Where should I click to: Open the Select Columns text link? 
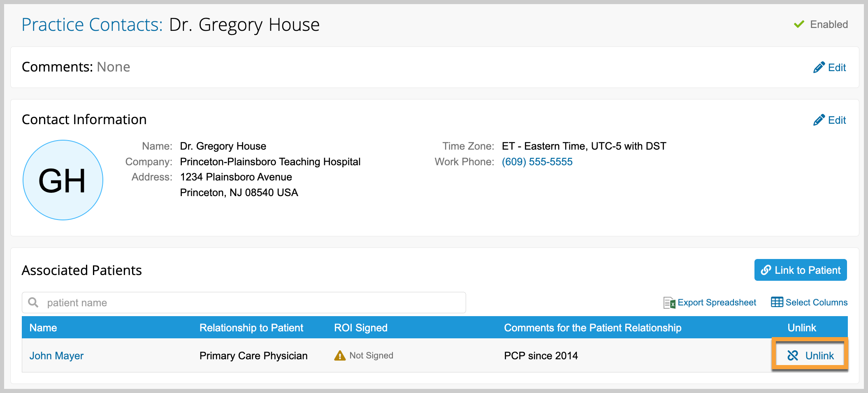pyautogui.click(x=816, y=303)
